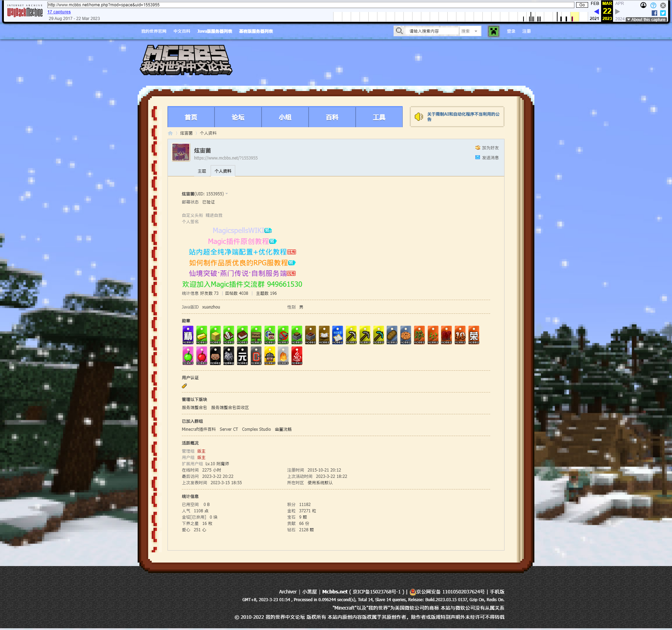Viewport: 672px width, 630px height.
Task: Open 仙境突破·燕门传说·自制服务端 link
Action: pyautogui.click(x=238, y=273)
